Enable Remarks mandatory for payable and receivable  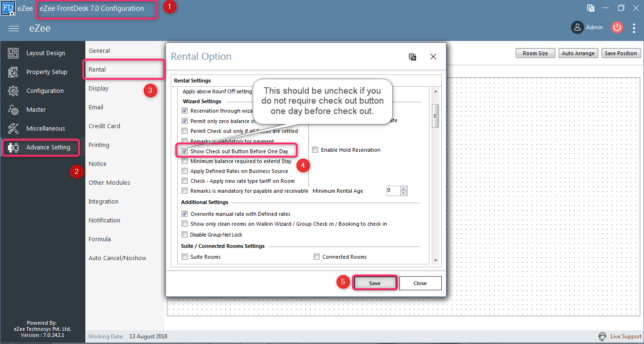(185, 191)
